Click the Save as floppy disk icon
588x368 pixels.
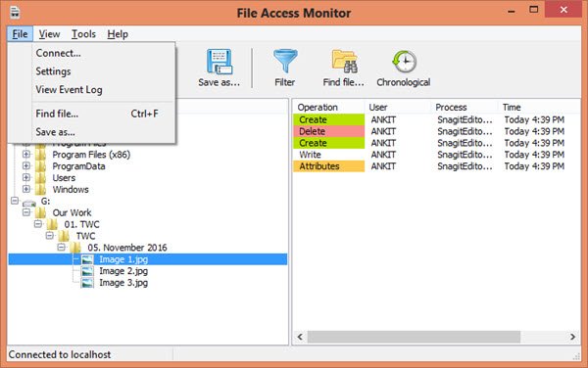point(220,62)
